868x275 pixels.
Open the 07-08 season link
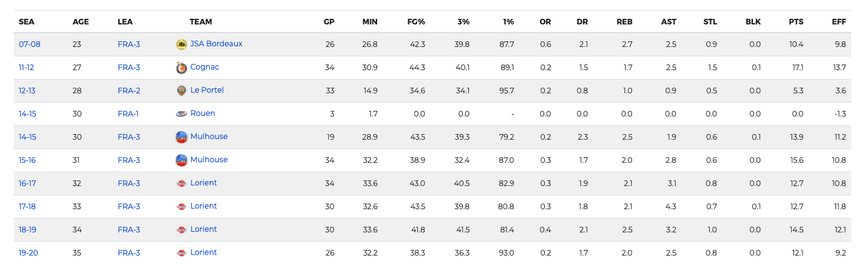(x=29, y=44)
